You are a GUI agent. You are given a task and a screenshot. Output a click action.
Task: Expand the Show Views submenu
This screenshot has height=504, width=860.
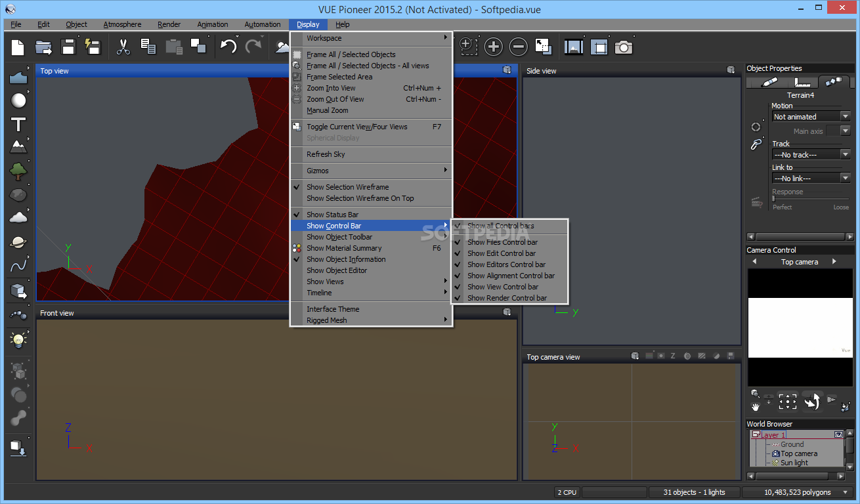(370, 282)
